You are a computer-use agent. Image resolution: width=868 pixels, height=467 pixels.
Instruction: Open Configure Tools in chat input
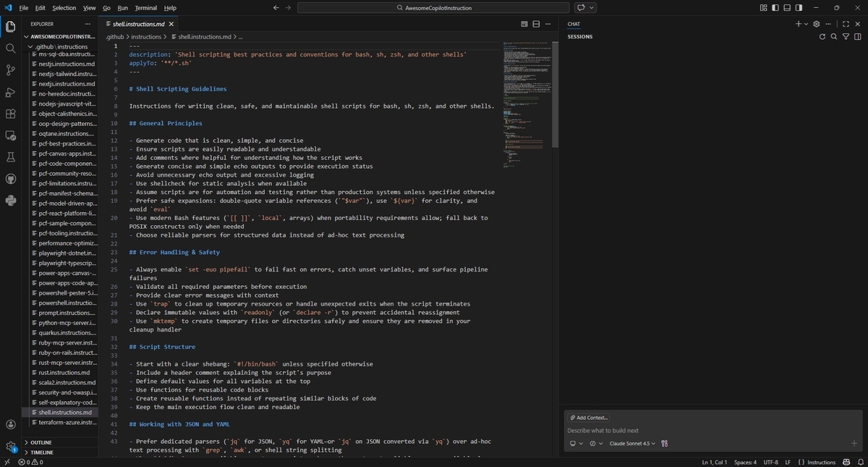(664, 444)
